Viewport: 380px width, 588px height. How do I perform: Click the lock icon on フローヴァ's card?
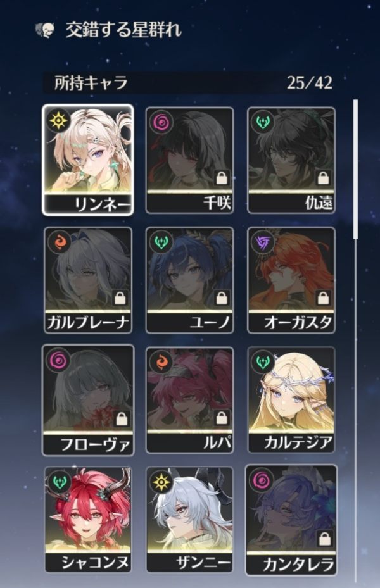click(121, 418)
